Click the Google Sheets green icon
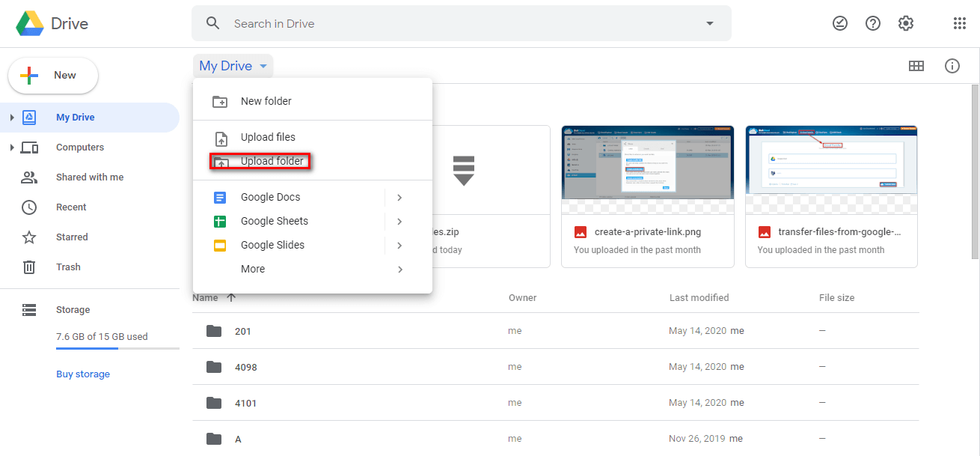 [x=220, y=222]
